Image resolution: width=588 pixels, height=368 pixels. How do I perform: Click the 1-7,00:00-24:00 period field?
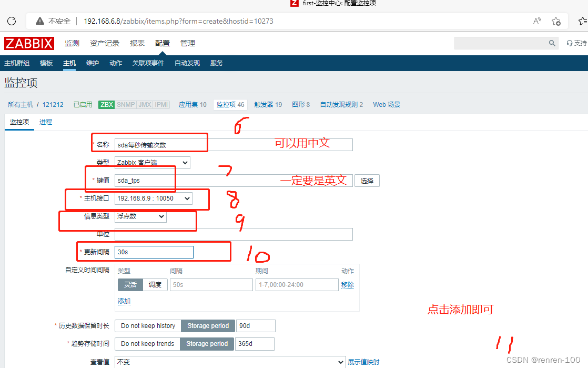pyautogui.click(x=297, y=285)
